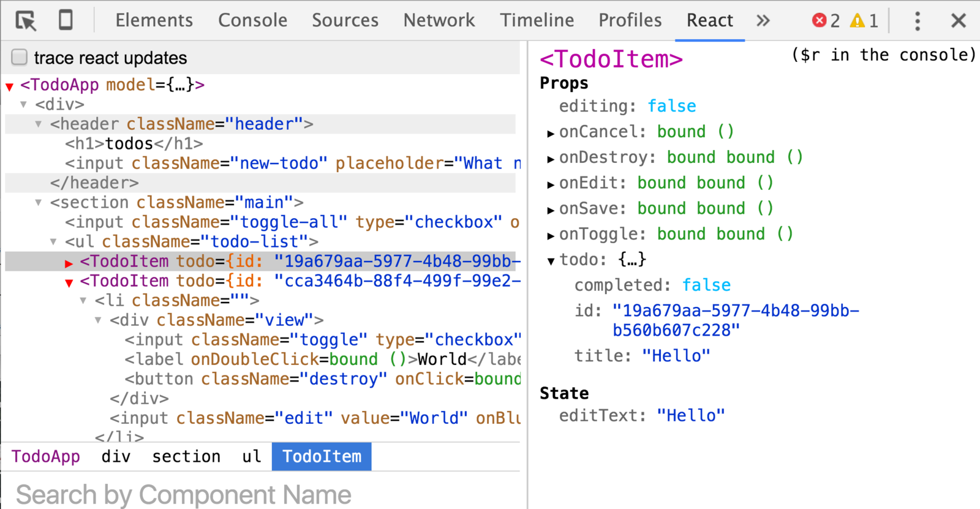Screen dimensions: 980x509
Task: Select TodoApp in the breadcrumb bar
Action: pyautogui.click(x=46, y=456)
